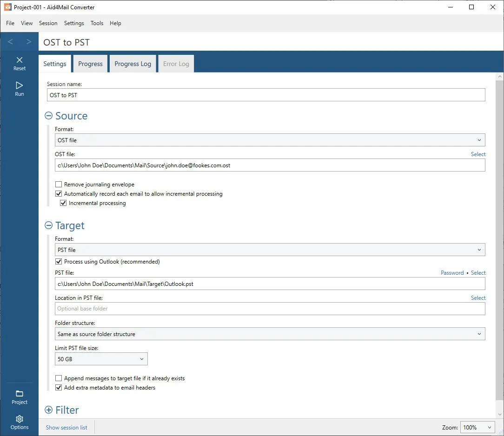This screenshot has height=436, width=504.
Task: Open the Target Format dropdown showing PST file
Action: coord(270,250)
